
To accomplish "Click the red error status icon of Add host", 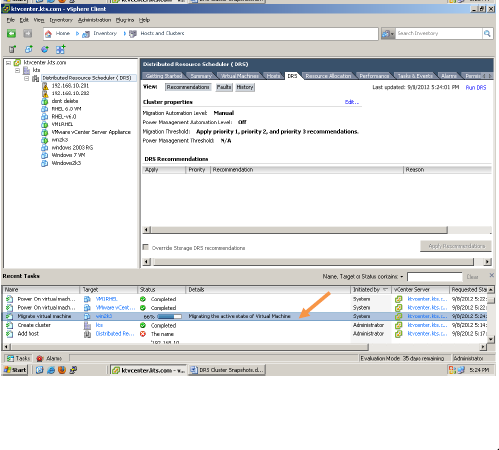I will point(143,334).
